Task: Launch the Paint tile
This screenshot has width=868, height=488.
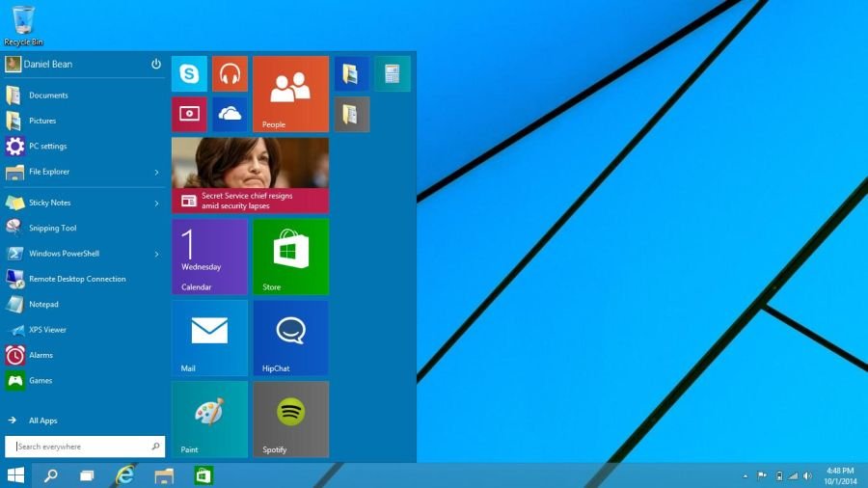Action: (x=210, y=419)
